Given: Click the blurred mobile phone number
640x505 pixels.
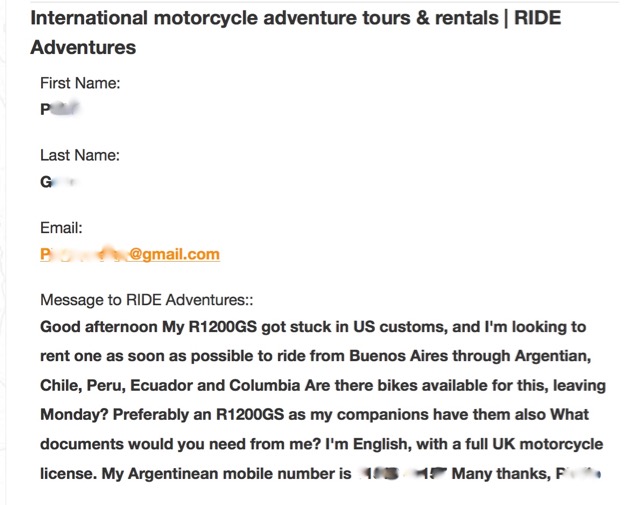Looking at the screenshot, I should 403,474.
